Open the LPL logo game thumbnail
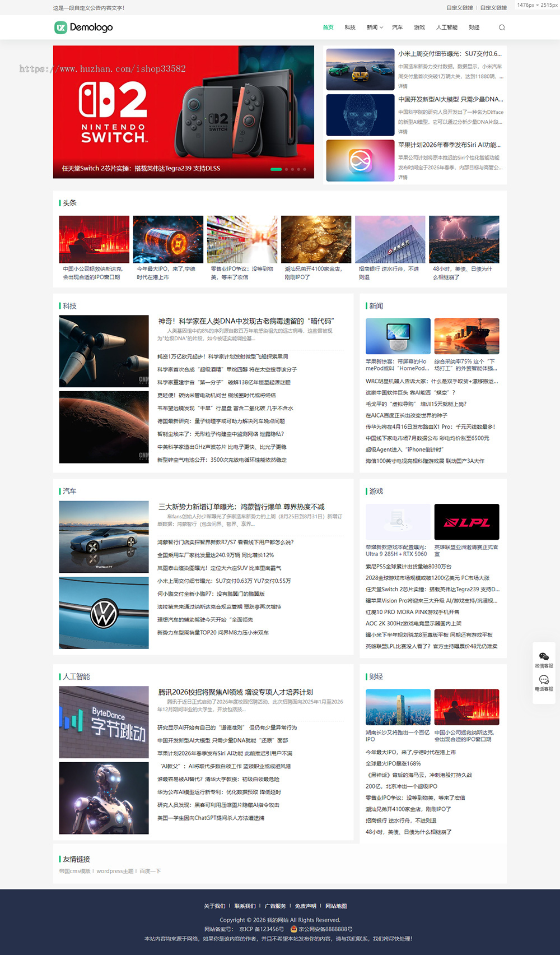560x955 pixels. pos(466,522)
